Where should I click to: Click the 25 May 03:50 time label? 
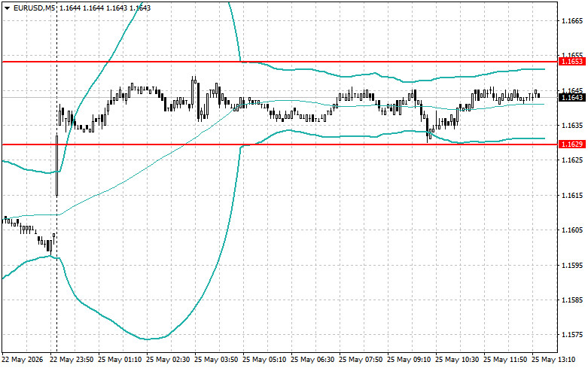click(x=216, y=360)
